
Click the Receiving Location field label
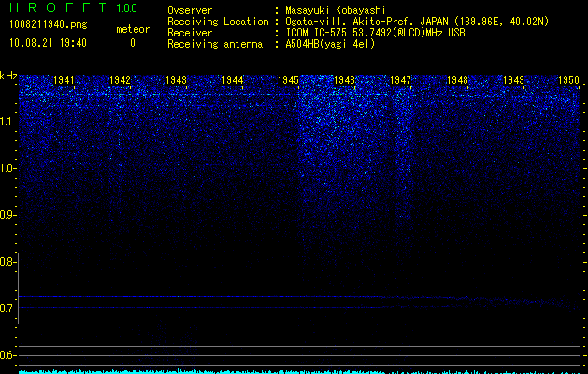coord(218,22)
